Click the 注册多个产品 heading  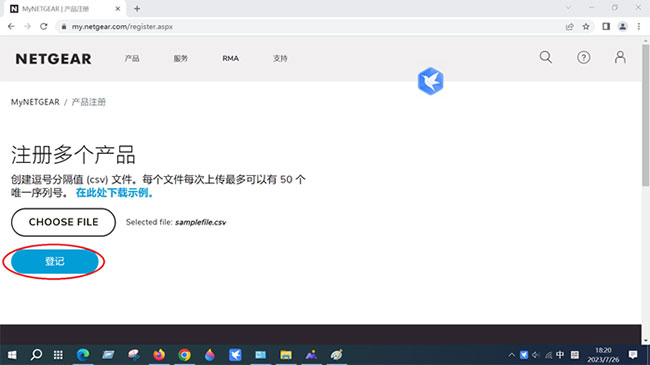[x=73, y=155]
